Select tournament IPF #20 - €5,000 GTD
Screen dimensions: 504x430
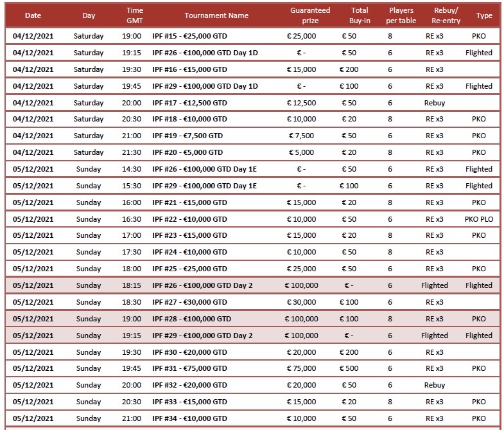187,152
